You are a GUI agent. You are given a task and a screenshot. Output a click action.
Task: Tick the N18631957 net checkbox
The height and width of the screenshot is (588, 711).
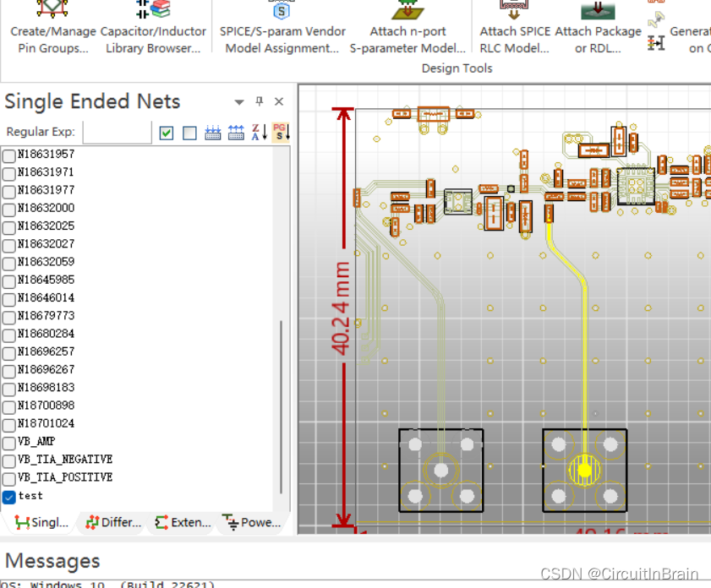click(x=9, y=155)
